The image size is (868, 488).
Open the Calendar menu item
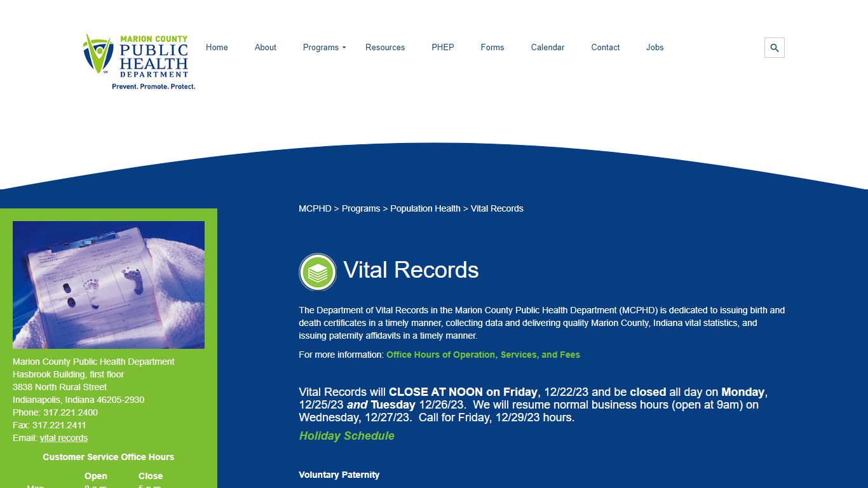click(548, 47)
